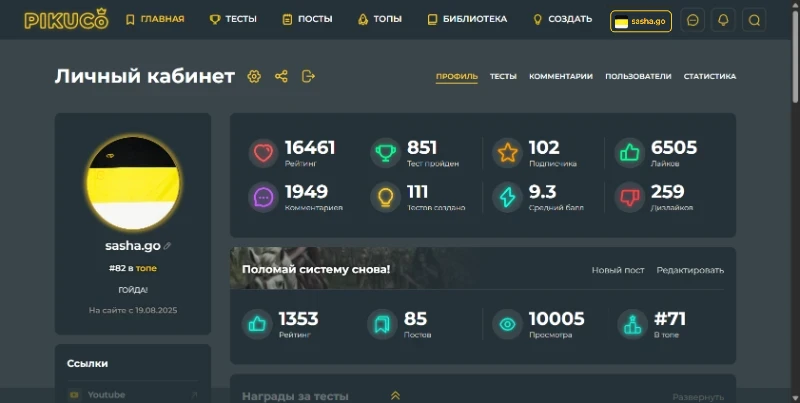Image resolution: width=800 pixels, height=403 pixels.
Task: Click the pencil edit icon next to sasha.go
Action: tap(167, 246)
